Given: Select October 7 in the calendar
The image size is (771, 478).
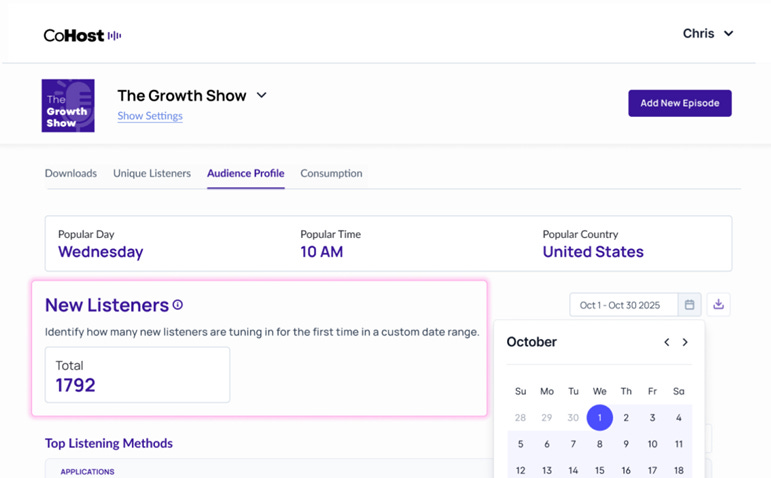Looking at the screenshot, I should coord(573,444).
